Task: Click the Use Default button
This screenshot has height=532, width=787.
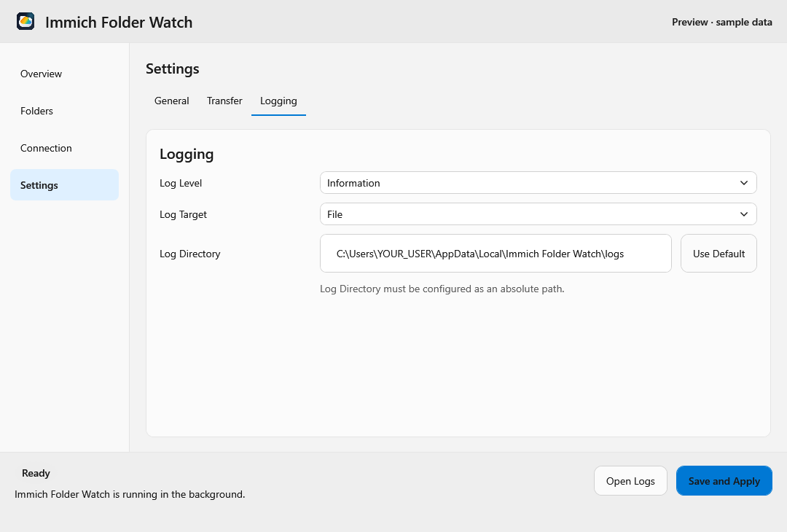Action: [x=719, y=254]
